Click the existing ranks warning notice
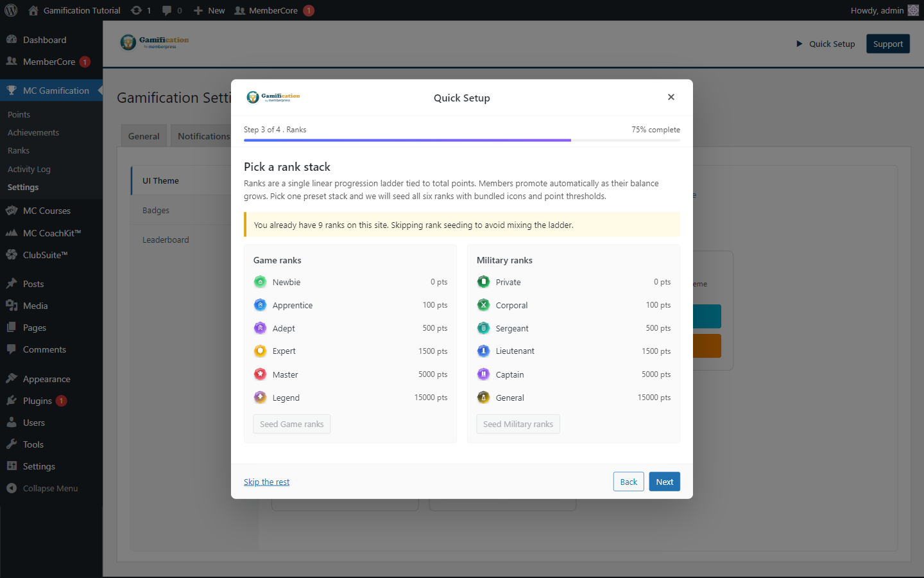The image size is (924, 578). coord(462,225)
